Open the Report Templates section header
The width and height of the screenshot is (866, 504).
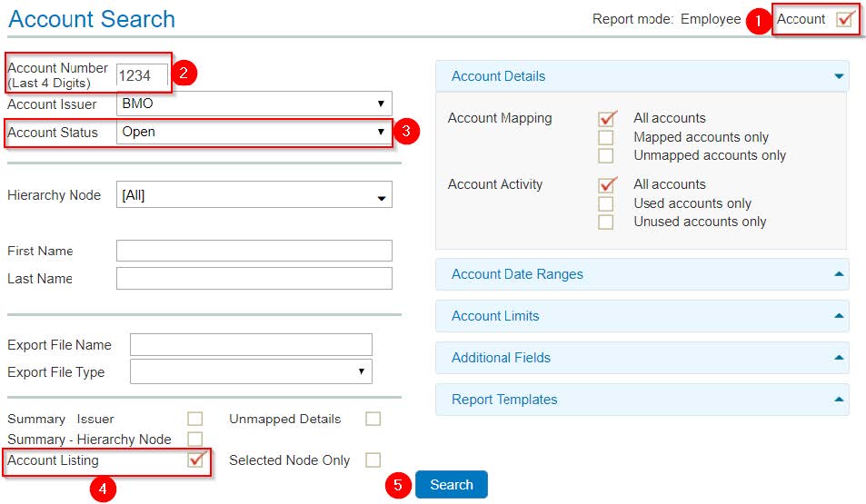point(642,400)
